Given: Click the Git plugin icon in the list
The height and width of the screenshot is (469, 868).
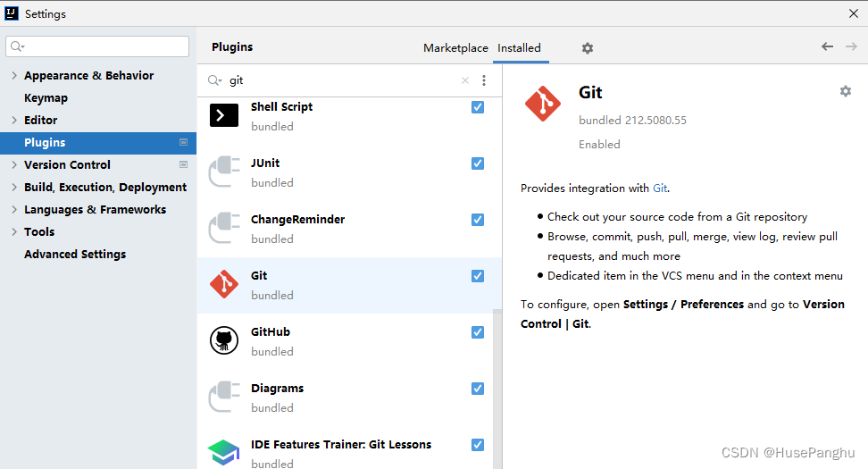Looking at the screenshot, I should coord(224,285).
